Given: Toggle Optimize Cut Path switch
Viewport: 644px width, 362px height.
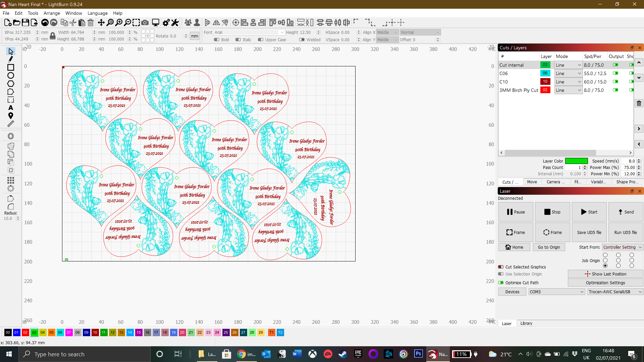Looking at the screenshot, I should [x=501, y=283].
